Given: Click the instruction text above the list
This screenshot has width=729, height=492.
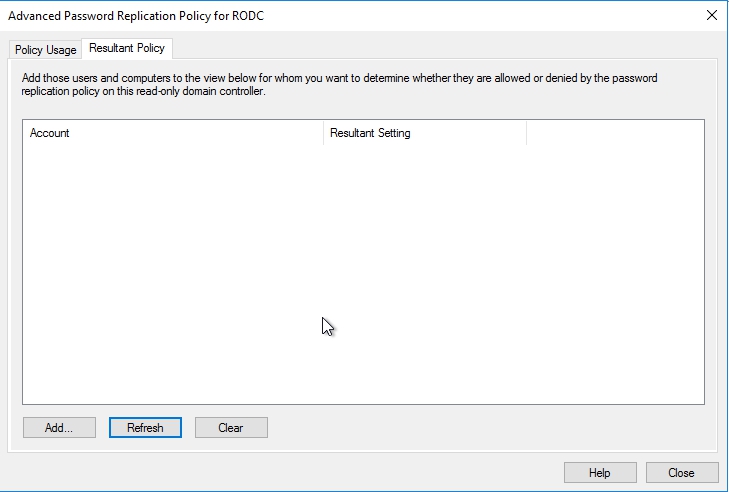Looking at the screenshot, I should (340, 84).
